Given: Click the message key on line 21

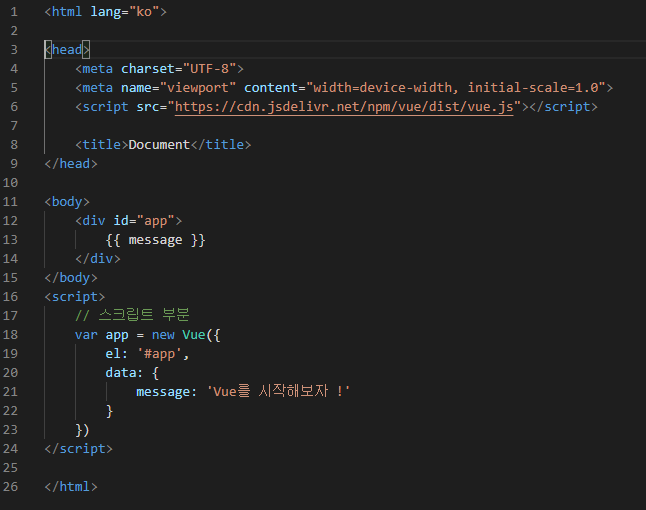Looking at the screenshot, I should 163,392.
